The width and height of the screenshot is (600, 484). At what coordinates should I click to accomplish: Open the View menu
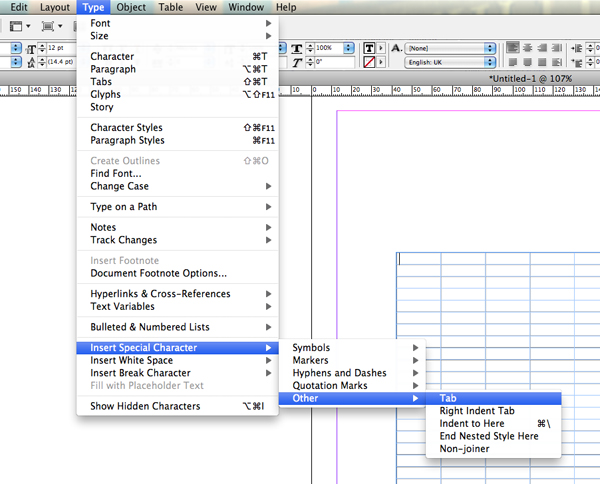(206, 7)
